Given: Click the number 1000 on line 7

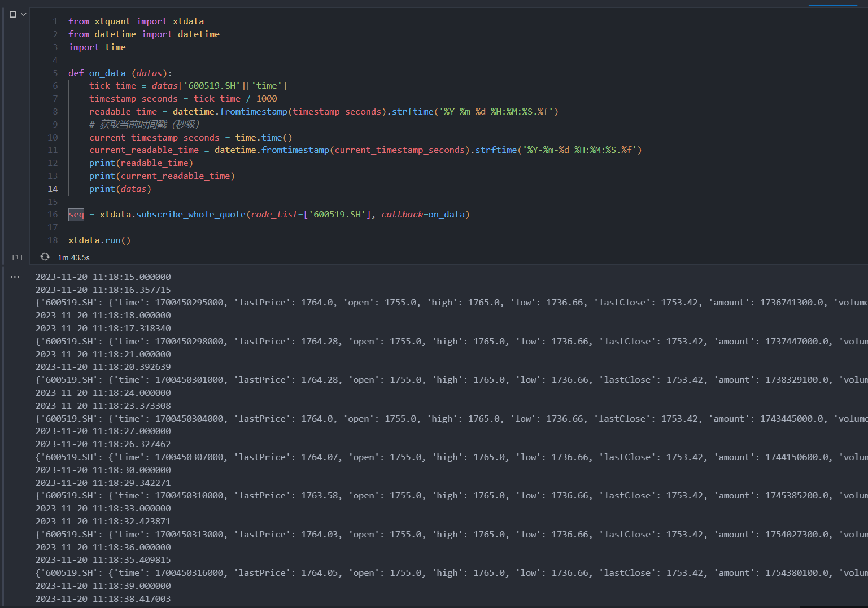Looking at the screenshot, I should (x=267, y=99).
